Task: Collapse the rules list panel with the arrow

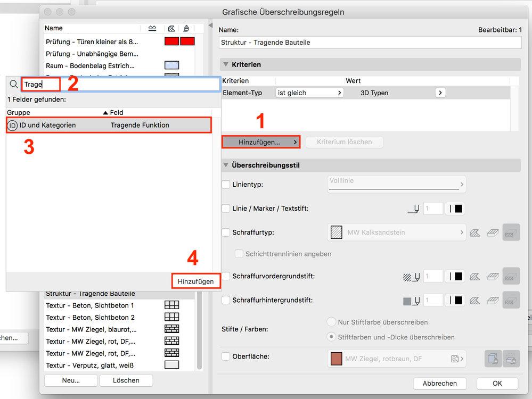Action: pyautogui.click(x=210, y=25)
